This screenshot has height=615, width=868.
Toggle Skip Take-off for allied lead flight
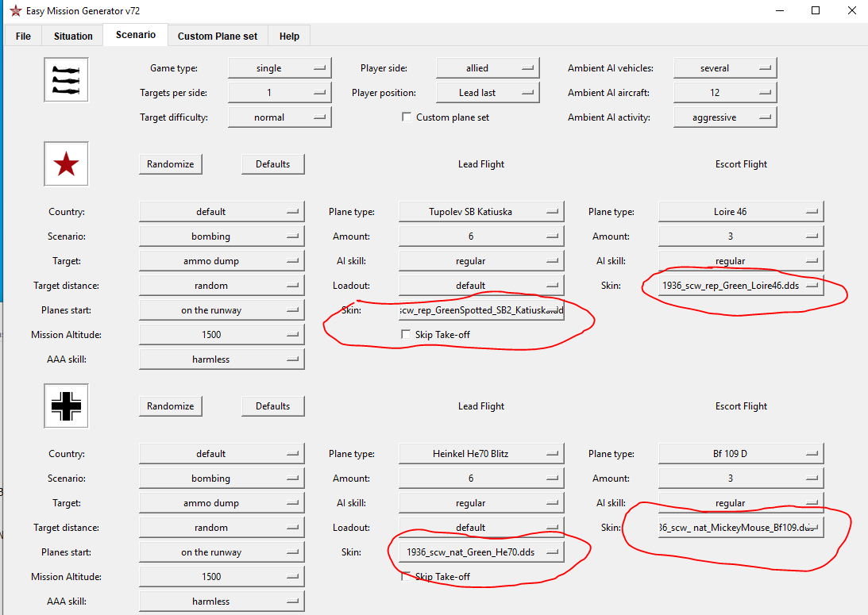coord(407,335)
